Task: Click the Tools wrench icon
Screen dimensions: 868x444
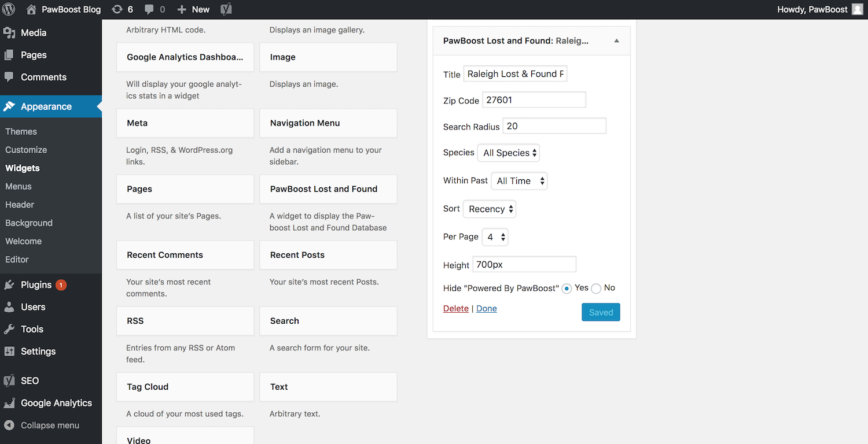Action: (x=9, y=329)
